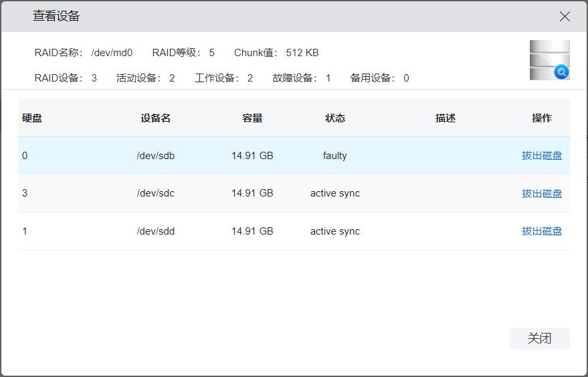
Task: Click the 描述 column header
Action: click(x=446, y=118)
